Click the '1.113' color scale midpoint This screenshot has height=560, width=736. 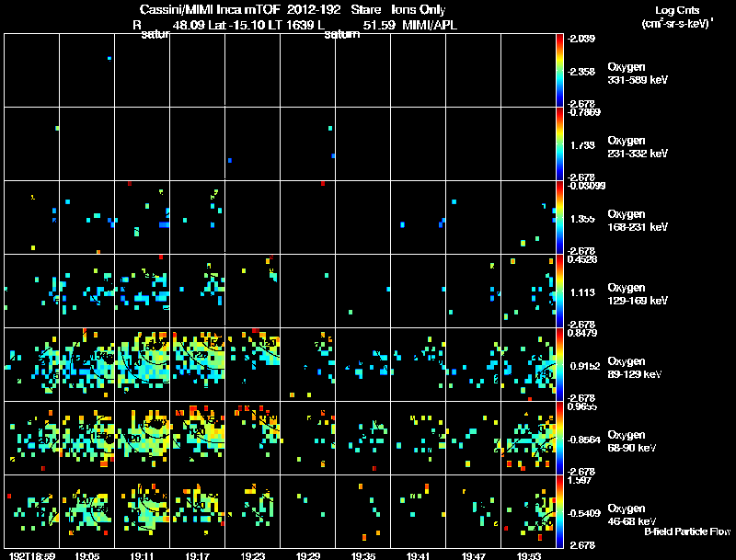pos(582,292)
